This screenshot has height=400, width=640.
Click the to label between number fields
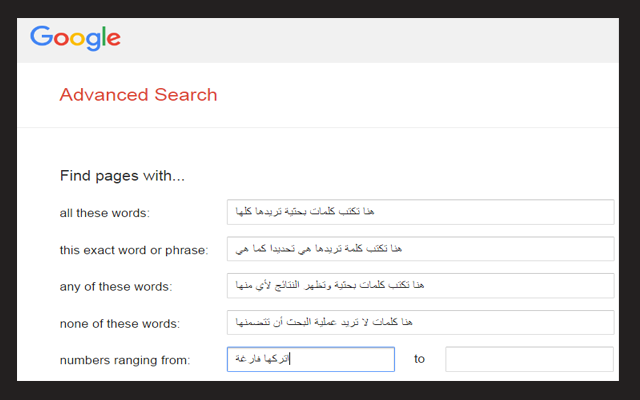pos(420,359)
